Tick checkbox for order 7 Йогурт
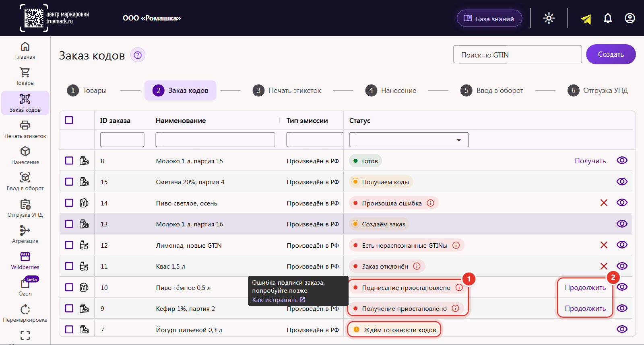Screen dimensions: 644x345 tap(69, 329)
